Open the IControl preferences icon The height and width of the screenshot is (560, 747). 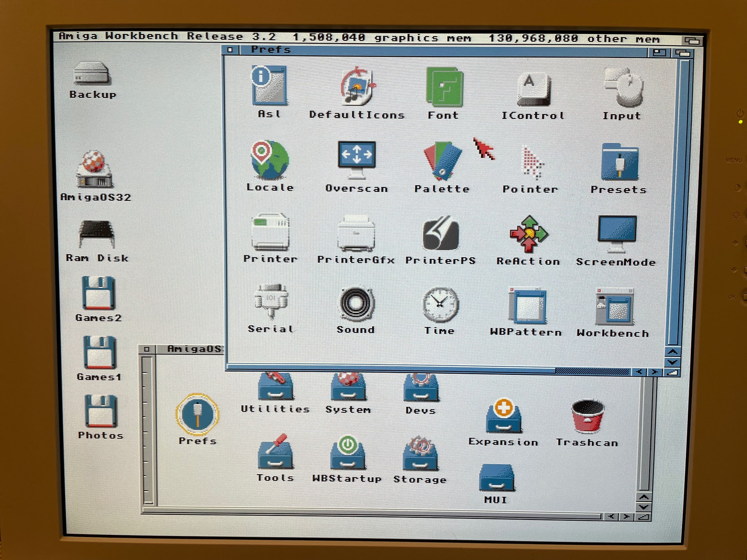coord(533,89)
